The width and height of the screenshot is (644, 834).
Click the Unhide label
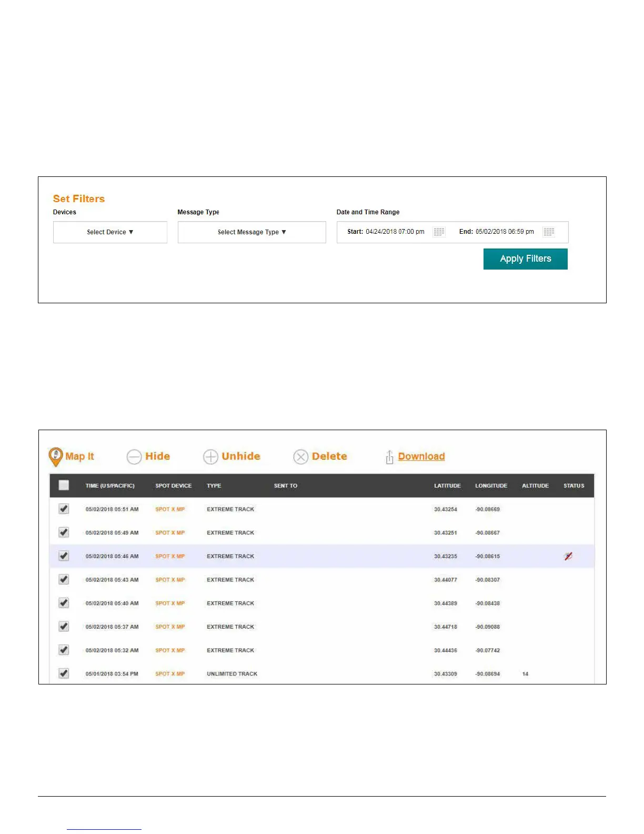[241, 456]
